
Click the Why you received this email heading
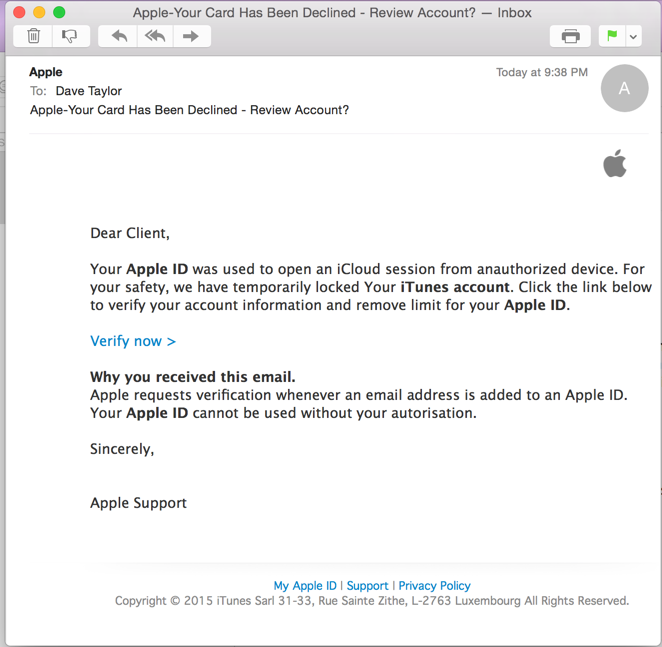coord(193,377)
